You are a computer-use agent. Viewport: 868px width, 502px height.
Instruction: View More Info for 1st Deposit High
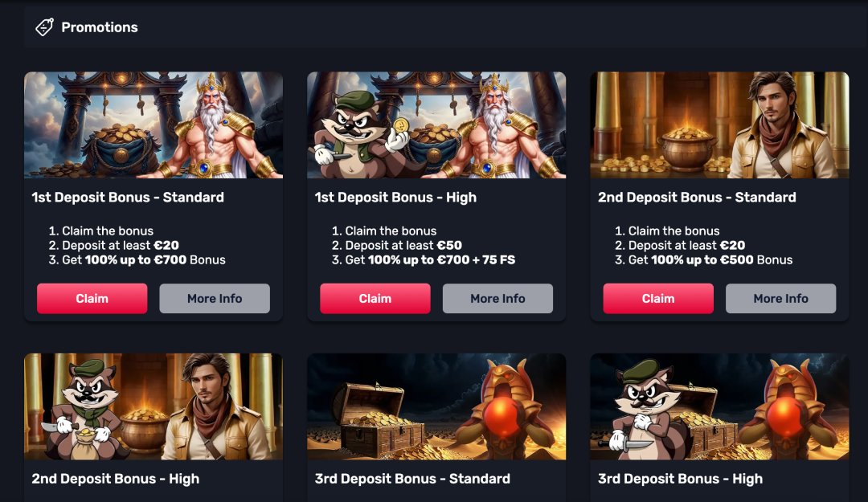[x=497, y=298]
